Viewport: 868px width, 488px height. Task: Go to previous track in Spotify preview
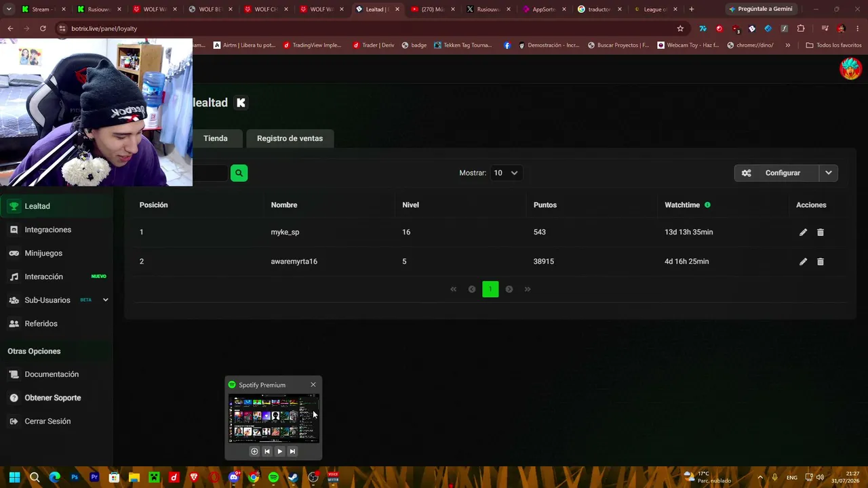[267, 451]
